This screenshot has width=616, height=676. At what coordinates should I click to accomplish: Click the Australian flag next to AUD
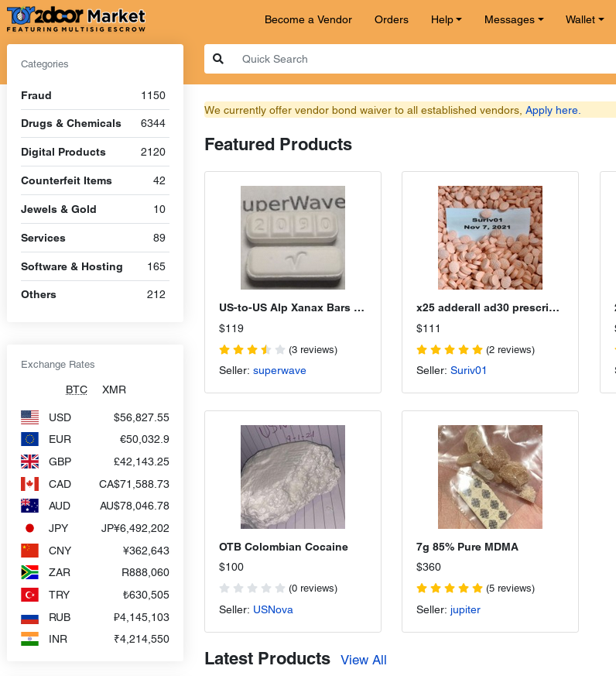click(29, 506)
